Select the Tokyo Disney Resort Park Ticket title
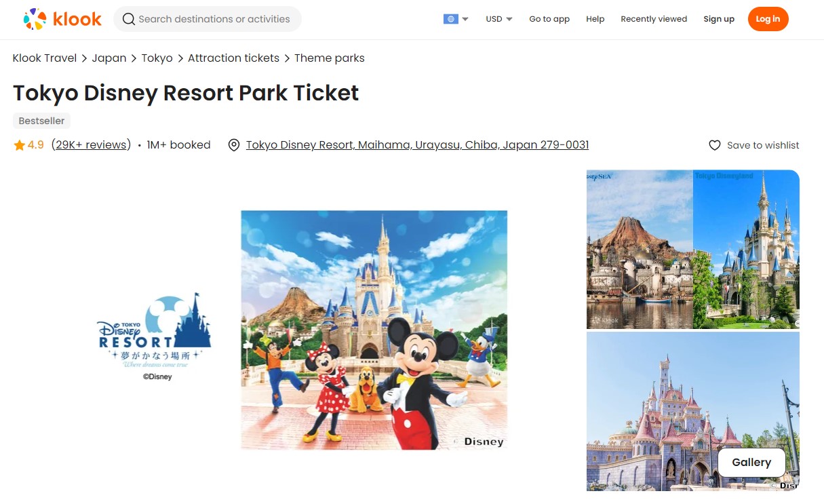Image resolution: width=824 pixels, height=504 pixels. (x=186, y=93)
